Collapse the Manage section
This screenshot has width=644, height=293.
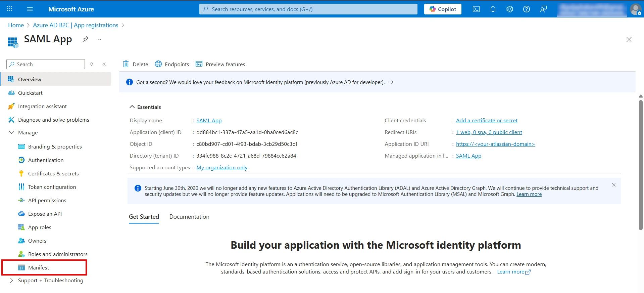pos(11,133)
